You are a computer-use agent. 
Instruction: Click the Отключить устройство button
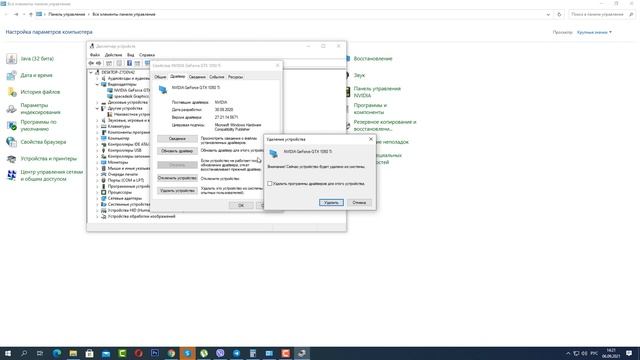(177, 178)
